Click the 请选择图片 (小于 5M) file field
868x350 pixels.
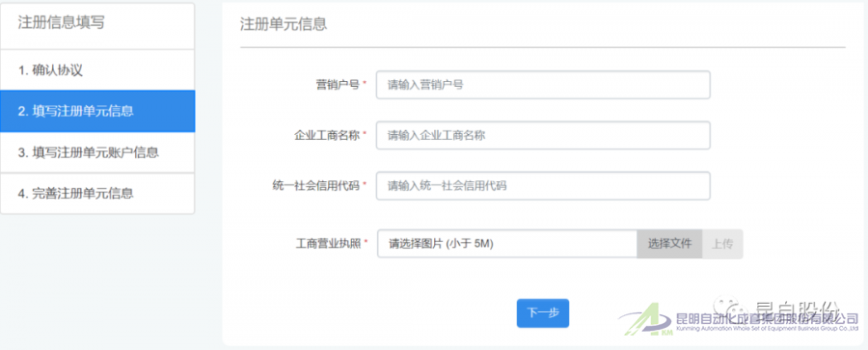(x=507, y=244)
